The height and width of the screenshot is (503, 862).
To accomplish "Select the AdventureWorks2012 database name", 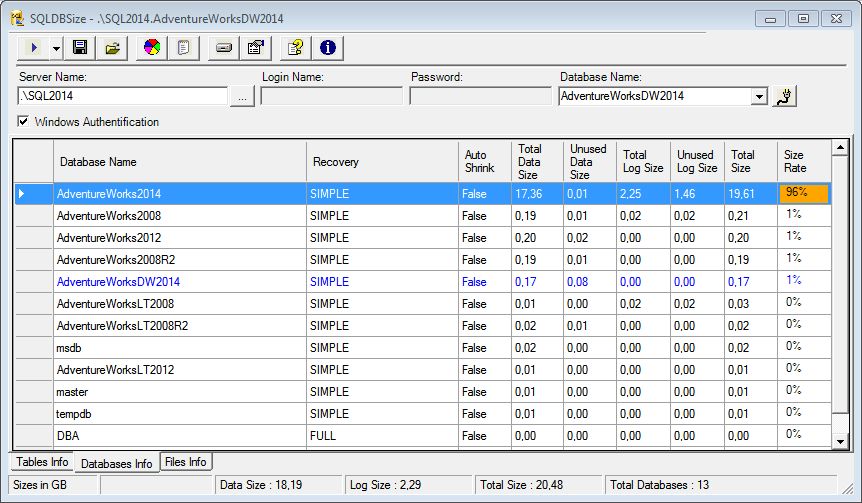I will coord(109,237).
